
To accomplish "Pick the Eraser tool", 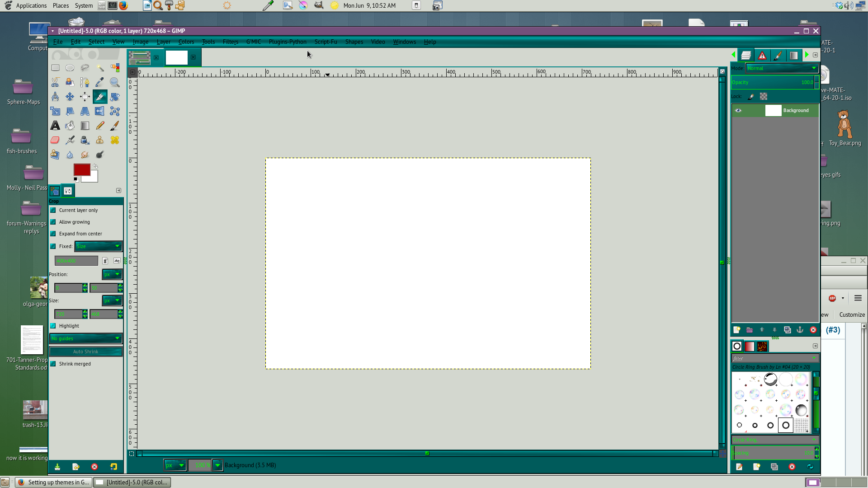I will click(x=55, y=140).
